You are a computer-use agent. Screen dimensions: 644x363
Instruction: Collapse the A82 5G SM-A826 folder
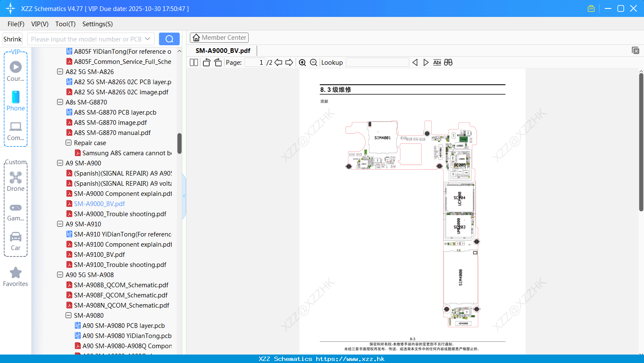(60, 72)
